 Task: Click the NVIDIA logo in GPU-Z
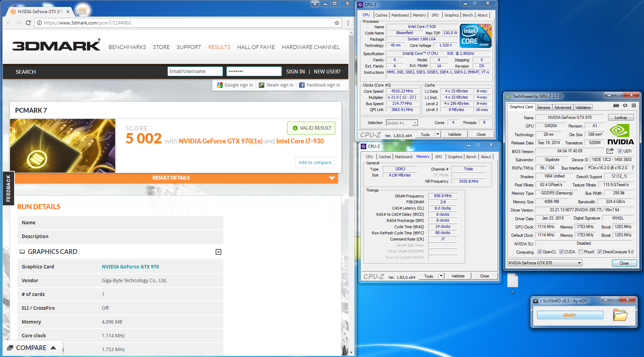click(620, 135)
